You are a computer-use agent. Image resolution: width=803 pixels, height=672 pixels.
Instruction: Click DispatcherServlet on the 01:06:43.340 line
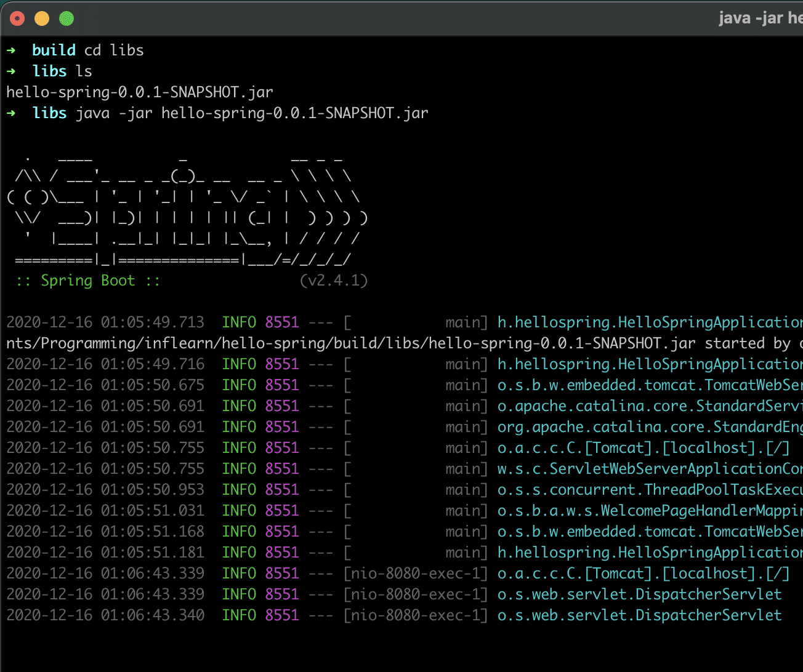click(708, 615)
